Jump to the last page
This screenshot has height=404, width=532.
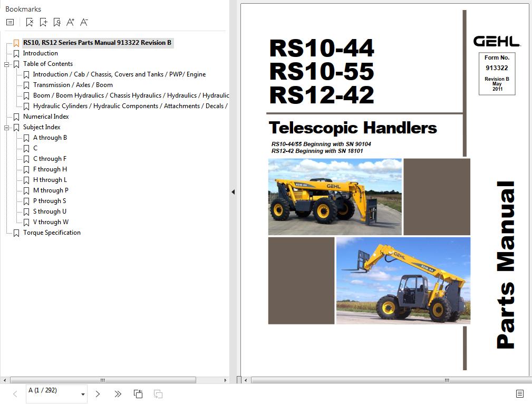[118, 394]
